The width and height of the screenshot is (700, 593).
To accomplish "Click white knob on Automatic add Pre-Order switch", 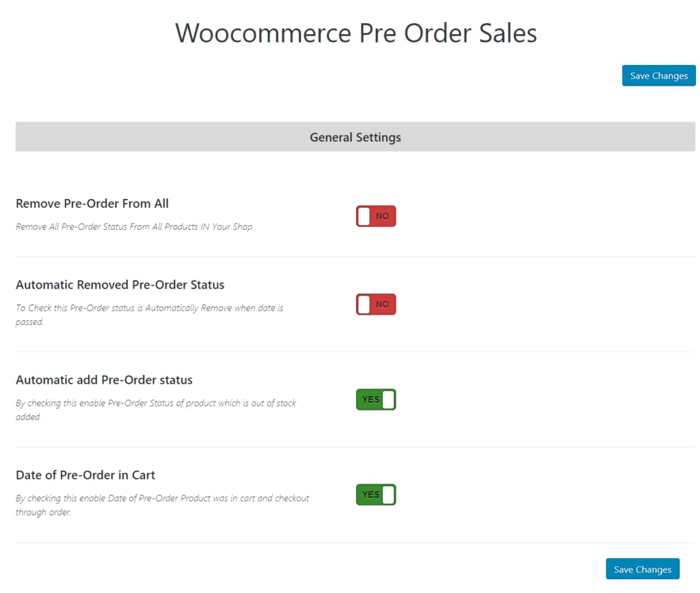I will [388, 399].
